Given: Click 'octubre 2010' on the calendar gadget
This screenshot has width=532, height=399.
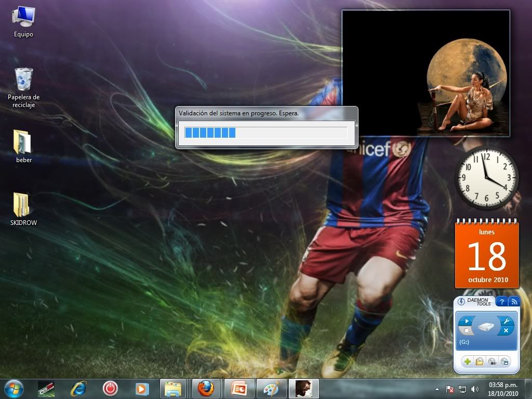Looking at the screenshot, I should pos(488,280).
